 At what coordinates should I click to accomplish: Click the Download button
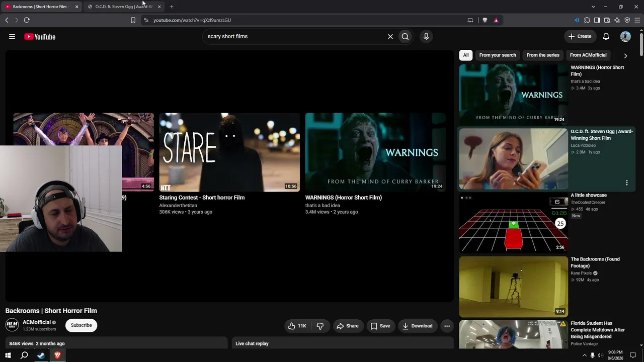(x=417, y=326)
